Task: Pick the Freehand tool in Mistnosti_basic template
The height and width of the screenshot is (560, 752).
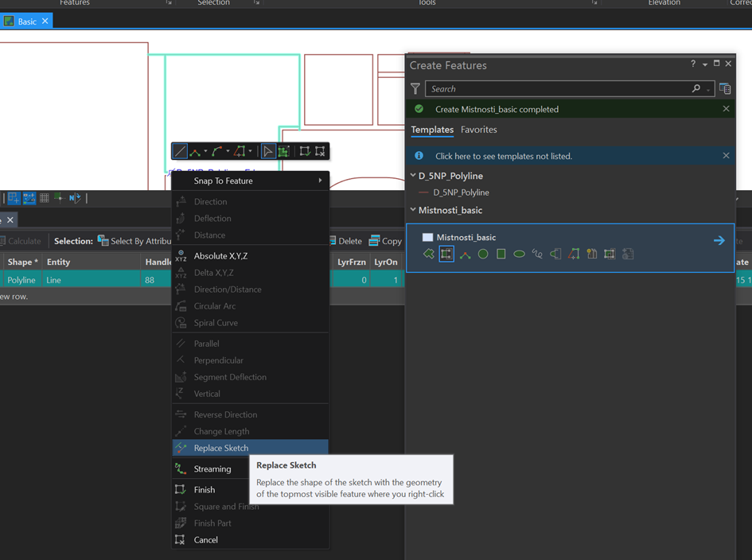Action: point(537,254)
